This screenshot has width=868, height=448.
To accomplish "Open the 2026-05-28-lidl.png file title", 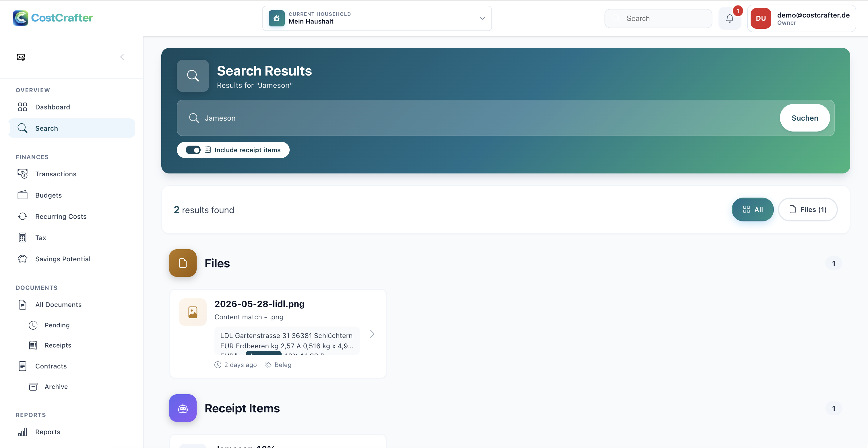I will [x=259, y=304].
